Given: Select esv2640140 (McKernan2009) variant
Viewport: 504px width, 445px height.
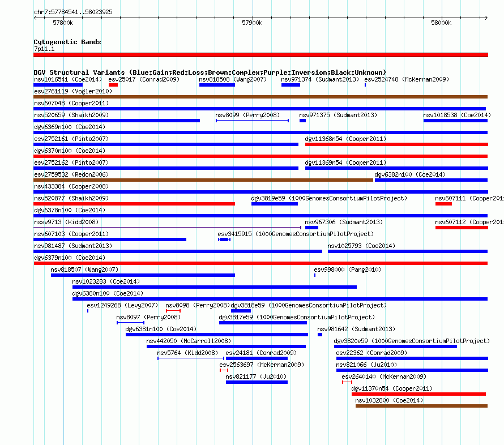Looking at the screenshot, I should pyautogui.click(x=347, y=382).
